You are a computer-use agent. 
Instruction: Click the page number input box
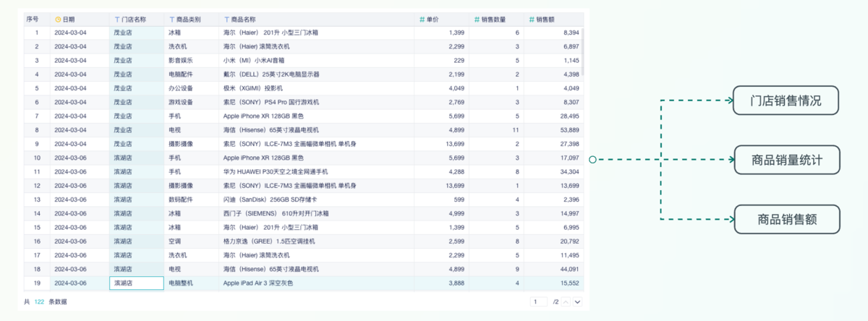pos(539,301)
